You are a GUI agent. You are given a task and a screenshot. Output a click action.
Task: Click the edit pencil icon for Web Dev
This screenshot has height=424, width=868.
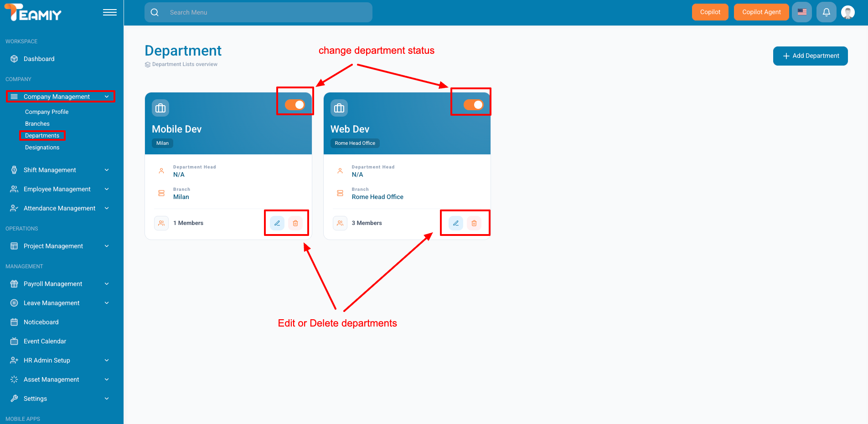(456, 223)
